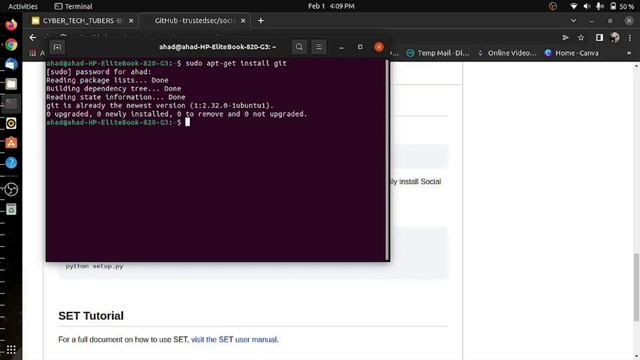
Task: Open the Trash icon in dock
Action: pos(11,209)
